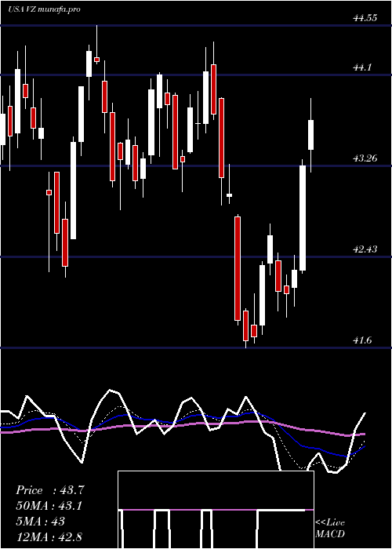392x549 pixels.
Task: Click the 43.26 price level label
Action: [x=365, y=158]
